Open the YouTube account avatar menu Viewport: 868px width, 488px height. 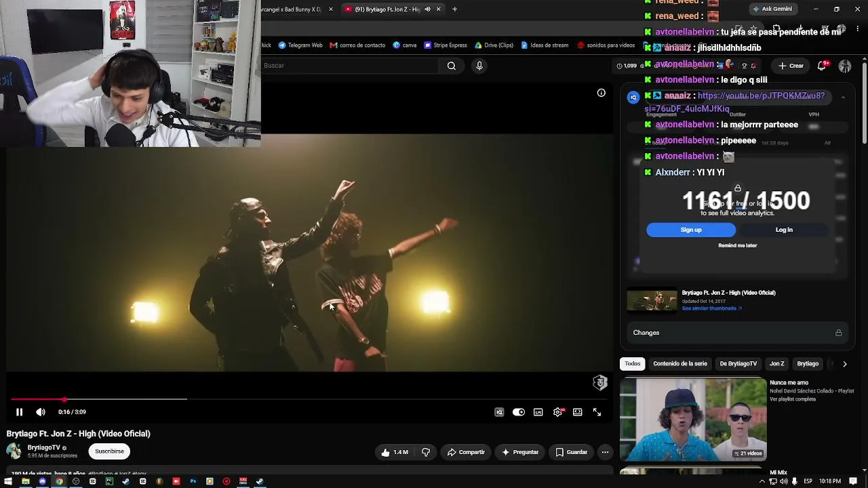coord(845,66)
